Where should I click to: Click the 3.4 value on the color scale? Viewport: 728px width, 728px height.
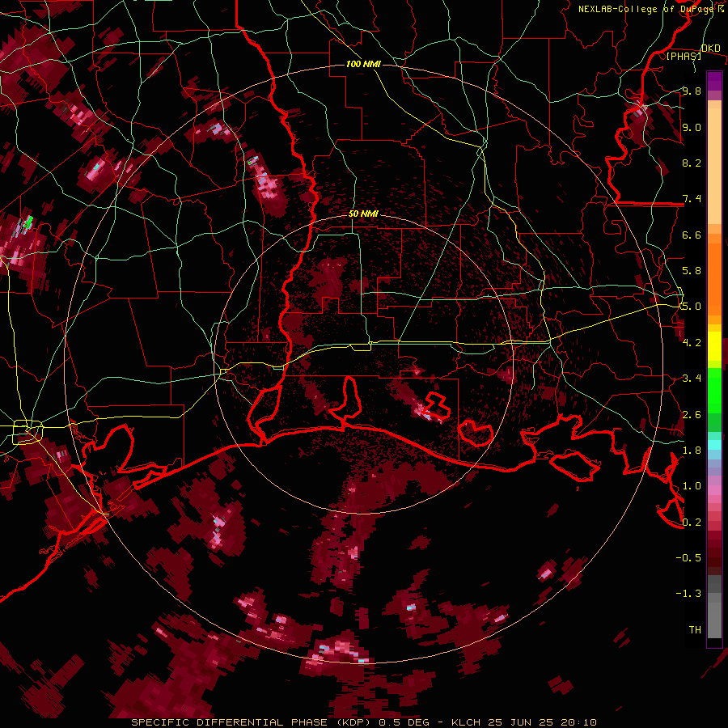point(692,379)
